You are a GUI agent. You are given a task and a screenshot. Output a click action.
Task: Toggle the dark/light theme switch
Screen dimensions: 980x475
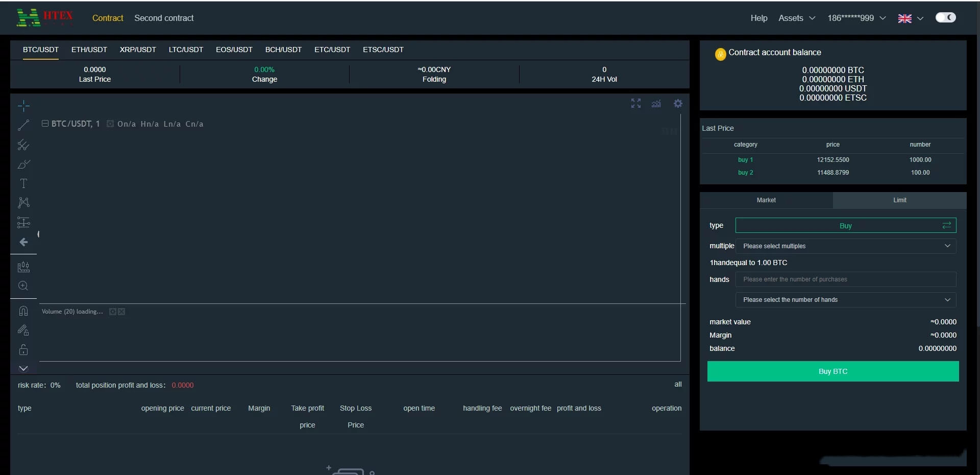tap(945, 18)
